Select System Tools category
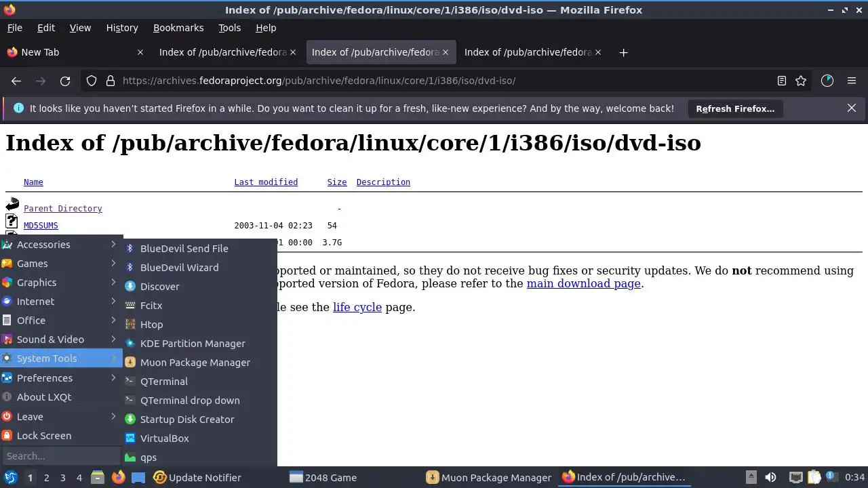This screenshot has height=488, width=868. pyautogui.click(x=61, y=359)
